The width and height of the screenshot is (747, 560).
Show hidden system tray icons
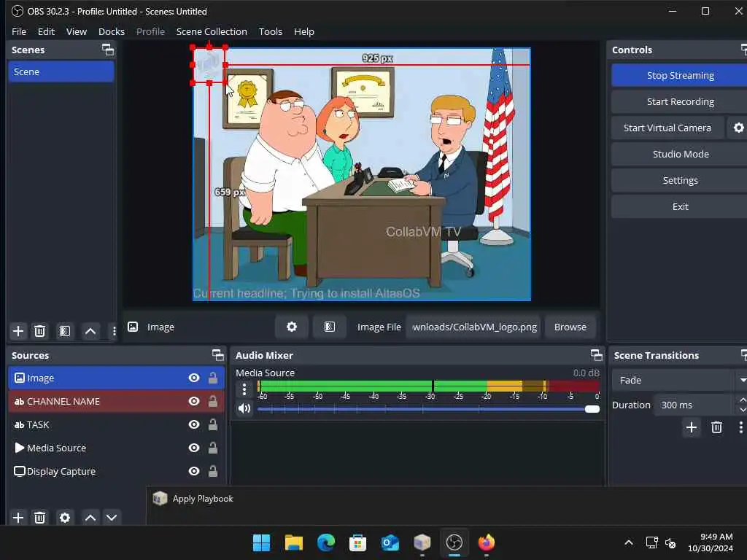coord(629,542)
